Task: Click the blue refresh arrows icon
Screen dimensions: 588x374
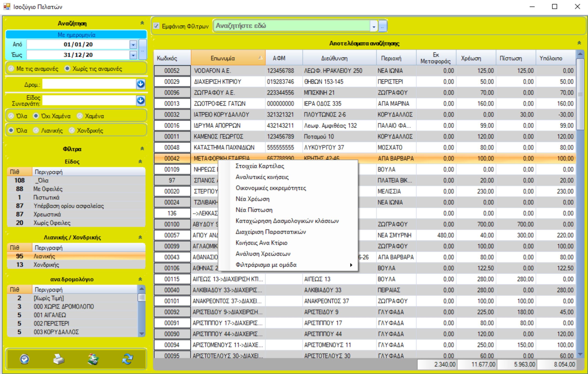Action: 127,359
